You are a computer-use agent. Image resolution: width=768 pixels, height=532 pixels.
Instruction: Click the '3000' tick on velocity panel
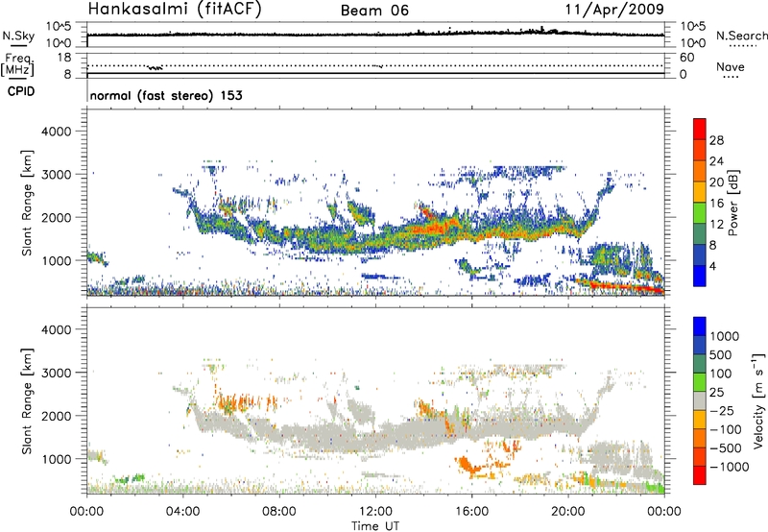point(56,373)
